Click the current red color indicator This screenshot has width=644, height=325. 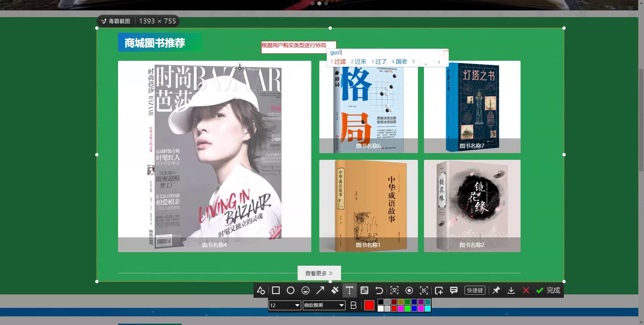point(369,305)
